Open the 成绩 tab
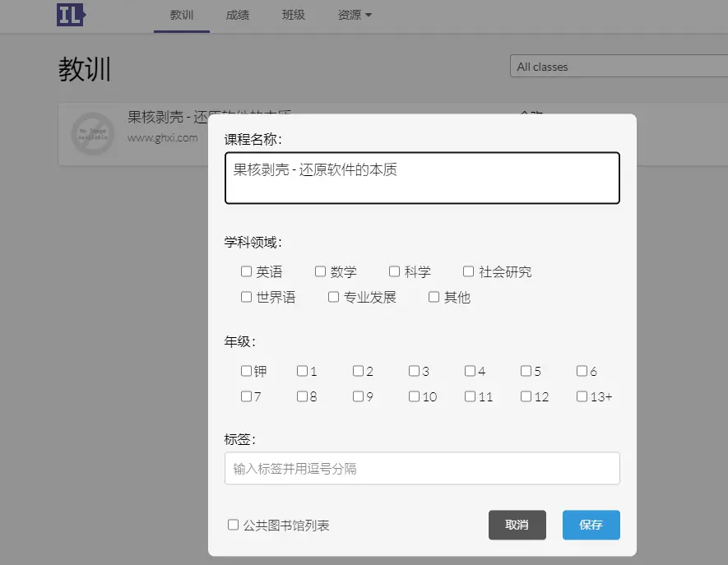Viewport: 728px width, 565px height. coord(237,15)
